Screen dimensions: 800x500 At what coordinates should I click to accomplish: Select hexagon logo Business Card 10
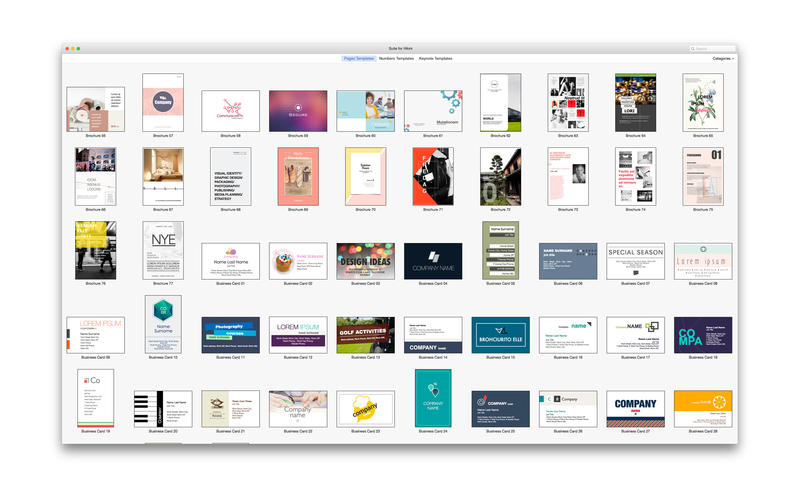pyautogui.click(x=163, y=324)
